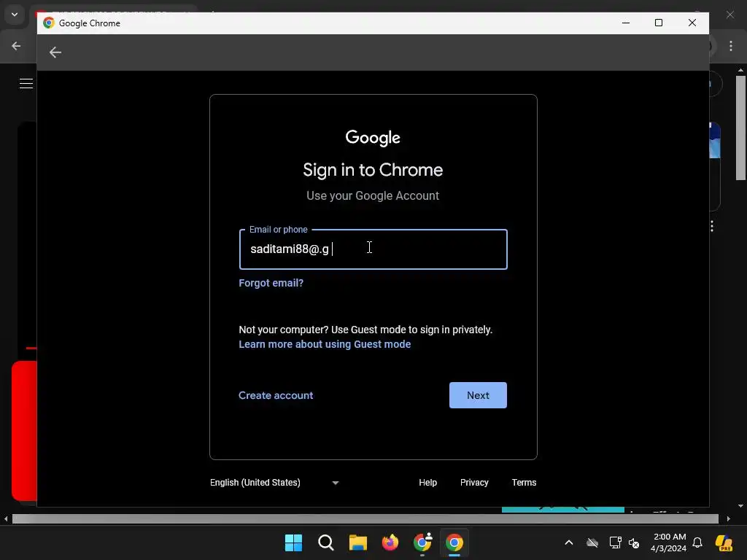Open the network display icon in the tray
Screen dimensions: 747x560
615,542
